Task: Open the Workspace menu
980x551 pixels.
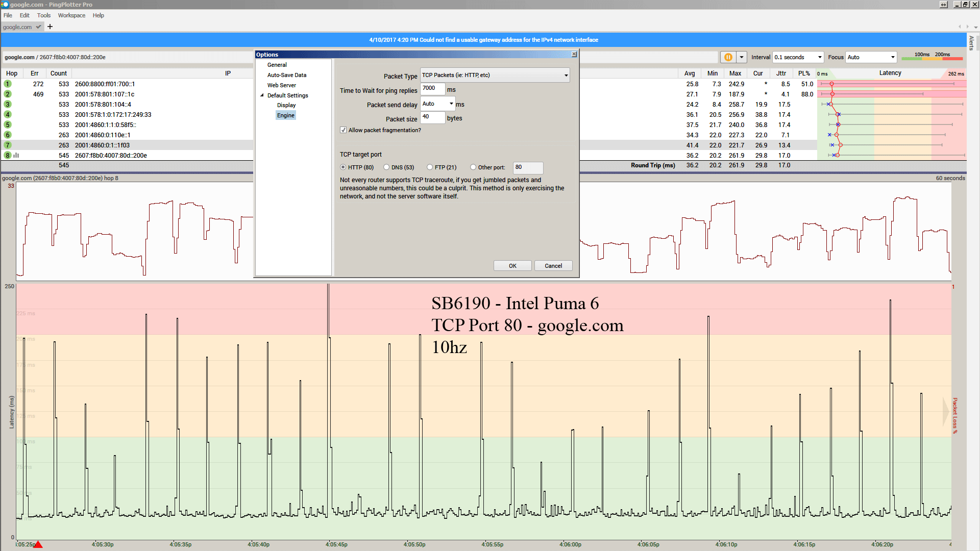Action: coord(71,15)
